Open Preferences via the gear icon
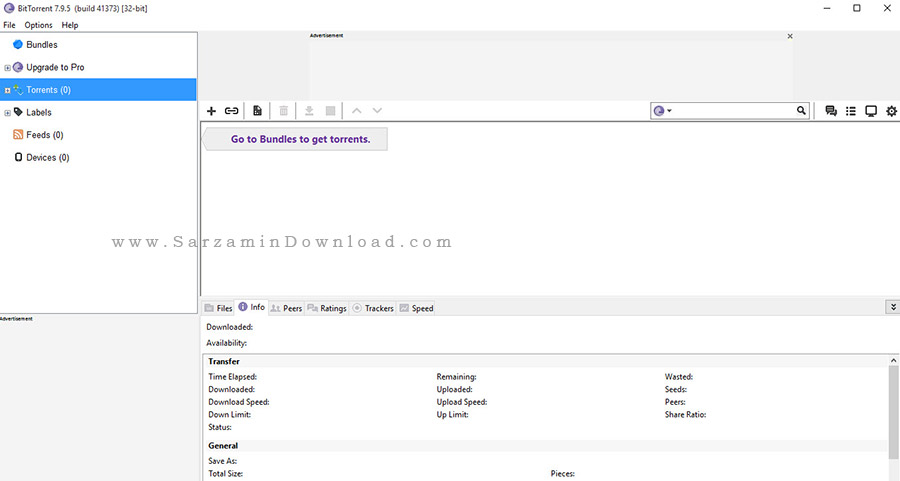The height and width of the screenshot is (481, 900). pyautogui.click(x=891, y=111)
